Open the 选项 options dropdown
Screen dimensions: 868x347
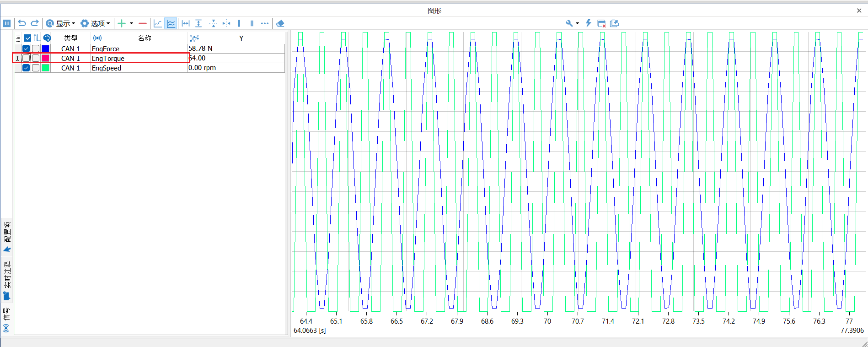pos(95,23)
